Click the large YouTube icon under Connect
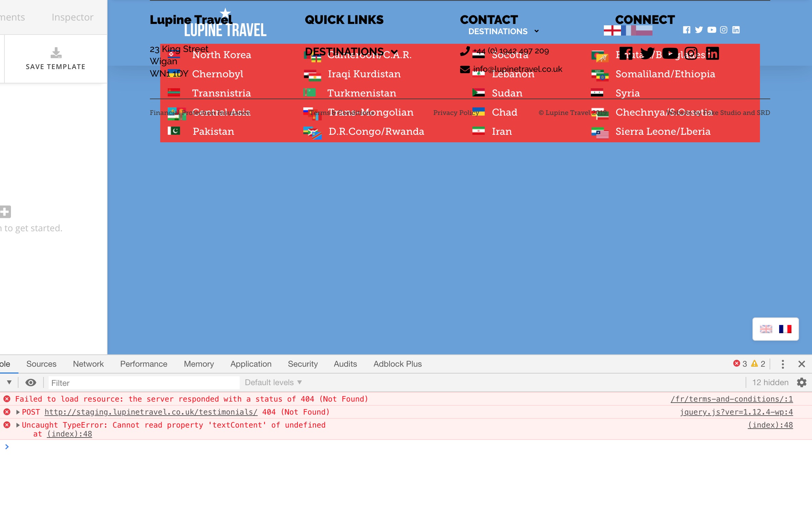This screenshot has height=509, width=812. tap(670, 54)
